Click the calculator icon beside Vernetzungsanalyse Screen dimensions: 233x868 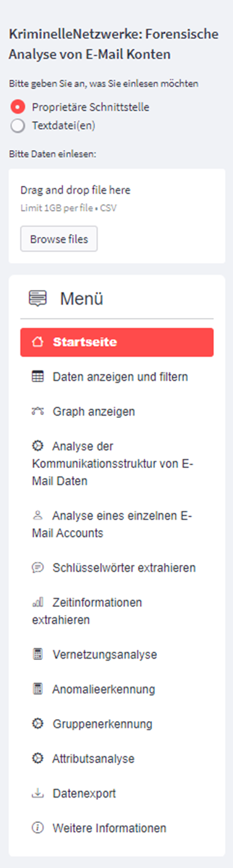coord(37,654)
